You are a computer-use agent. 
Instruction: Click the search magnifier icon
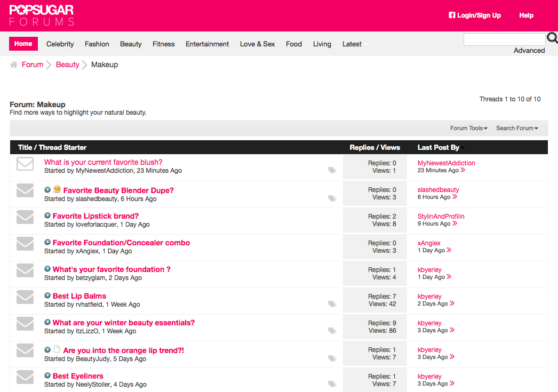pyautogui.click(x=552, y=38)
